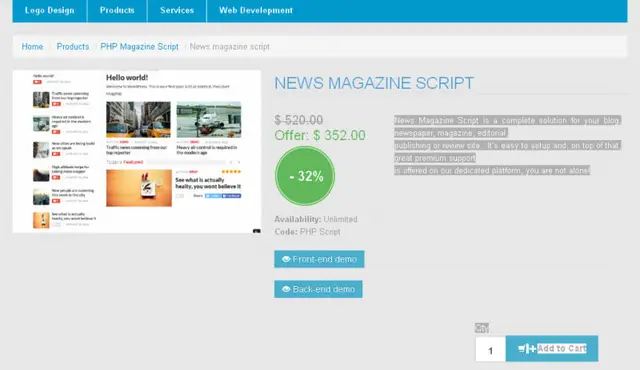640x370 pixels.
Task: Click the Qty label above quantity field
Action: click(x=482, y=328)
